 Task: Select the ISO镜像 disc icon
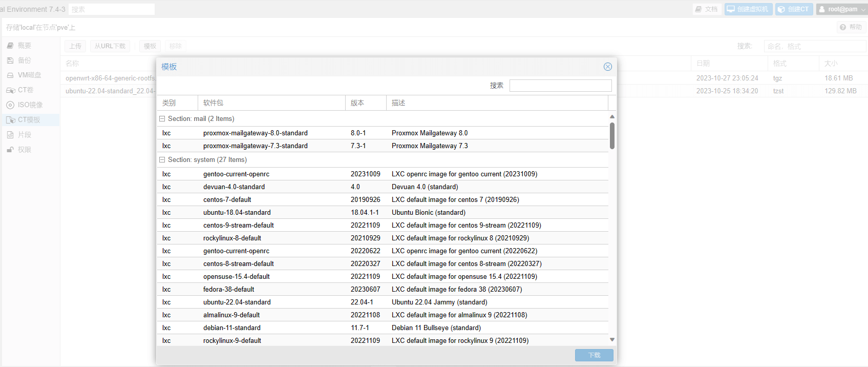(x=10, y=105)
